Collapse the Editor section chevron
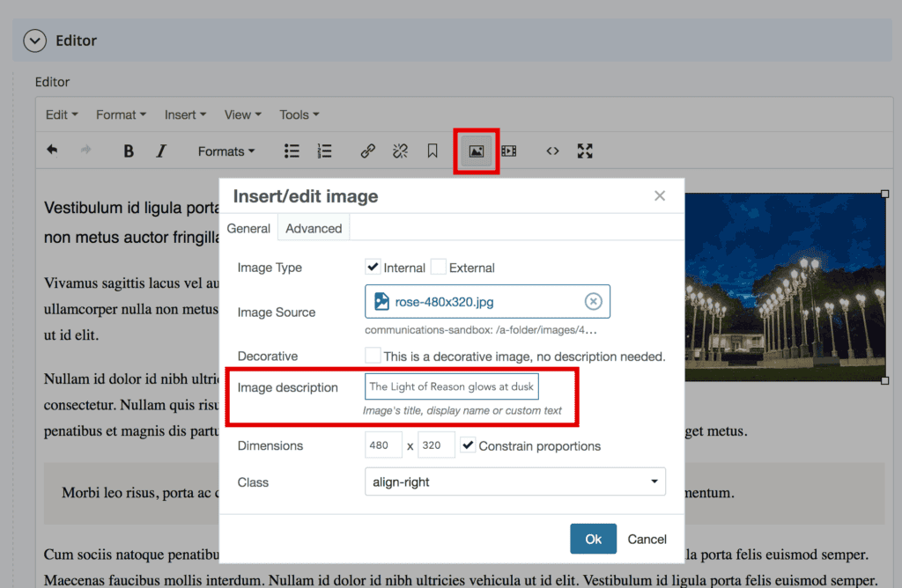The image size is (902, 588). 35,40
